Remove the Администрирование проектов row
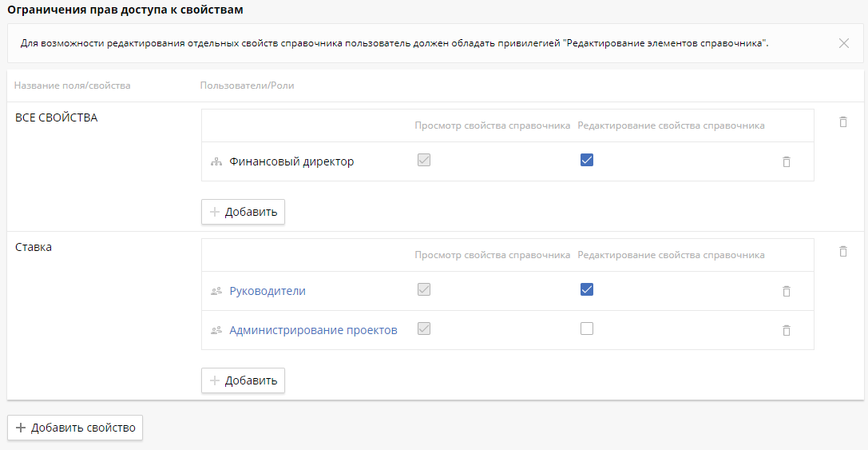The height and width of the screenshot is (450, 868). 786,330
